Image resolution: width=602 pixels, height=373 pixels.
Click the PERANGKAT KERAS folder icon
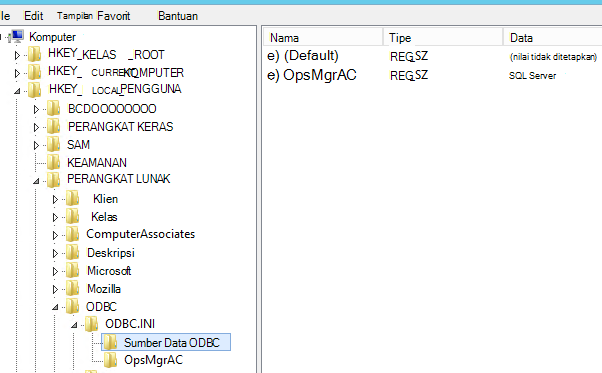53,126
